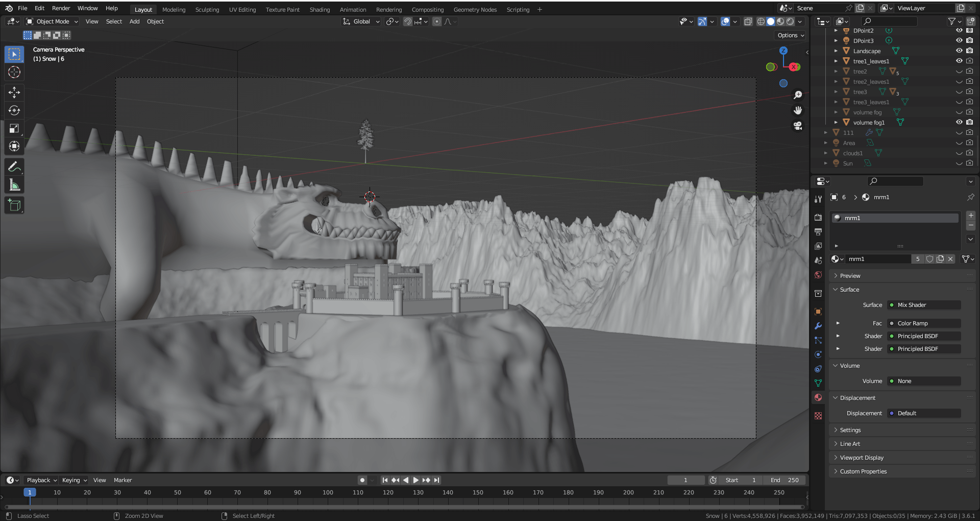This screenshot has width=980, height=521.
Task: Open the Add menu in viewport header
Action: click(134, 21)
